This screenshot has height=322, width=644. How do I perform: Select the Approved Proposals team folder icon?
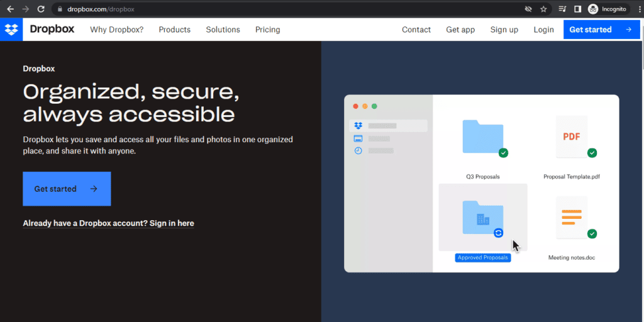(482, 217)
